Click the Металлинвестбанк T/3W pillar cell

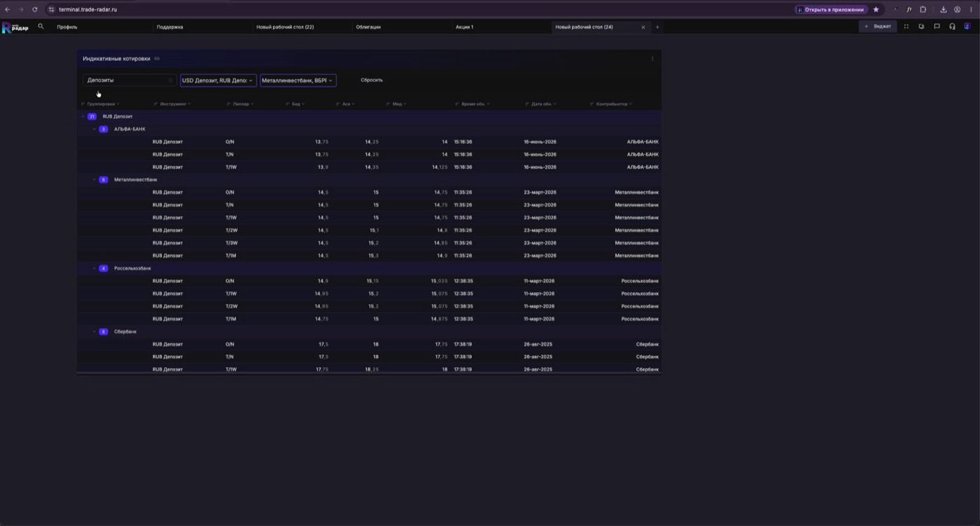point(232,243)
